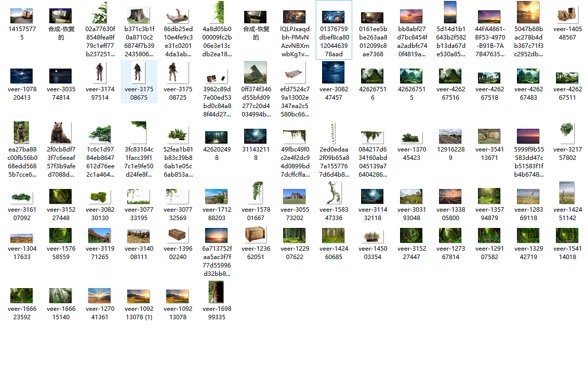Select image 3962c89d7e00ed53
Screen dimensions: 588x375
(217, 78)
